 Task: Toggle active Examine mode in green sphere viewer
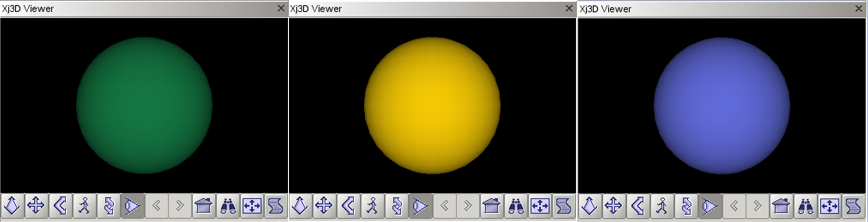[132, 205]
